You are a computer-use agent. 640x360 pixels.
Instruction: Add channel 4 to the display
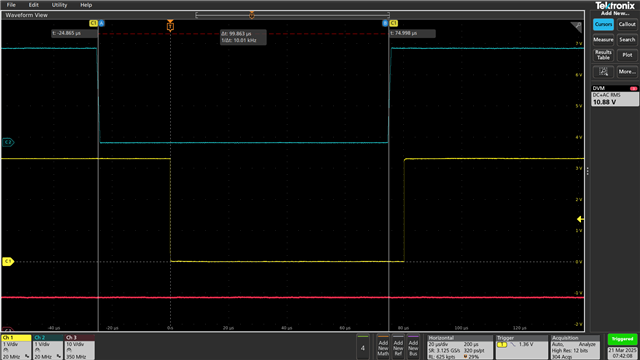click(x=362, y=347)
